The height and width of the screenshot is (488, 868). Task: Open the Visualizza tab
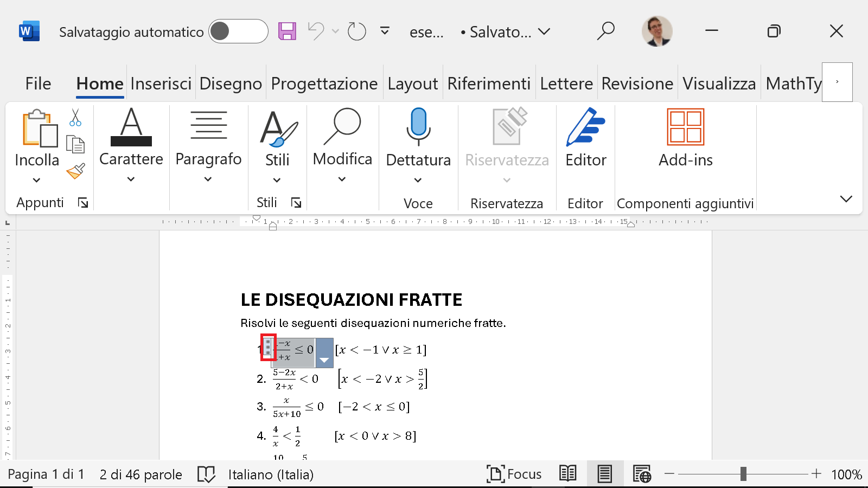[719, 84]
